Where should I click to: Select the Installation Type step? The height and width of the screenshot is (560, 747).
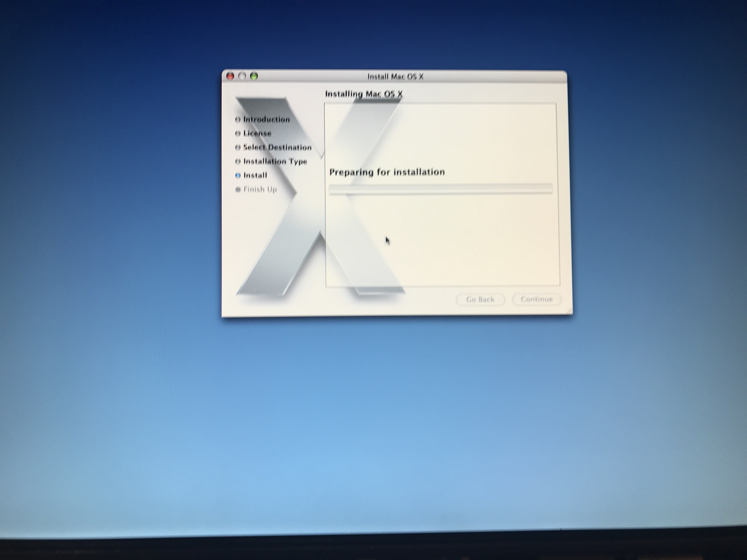(275, 161)
